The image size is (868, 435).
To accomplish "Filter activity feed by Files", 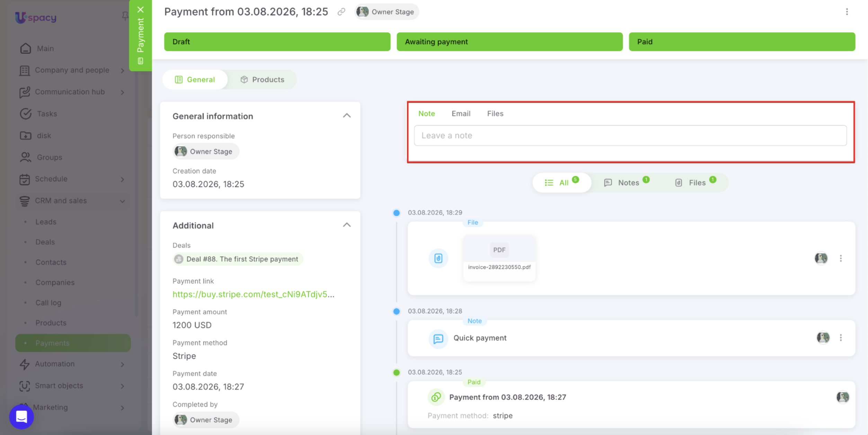I will coord(695,183).
